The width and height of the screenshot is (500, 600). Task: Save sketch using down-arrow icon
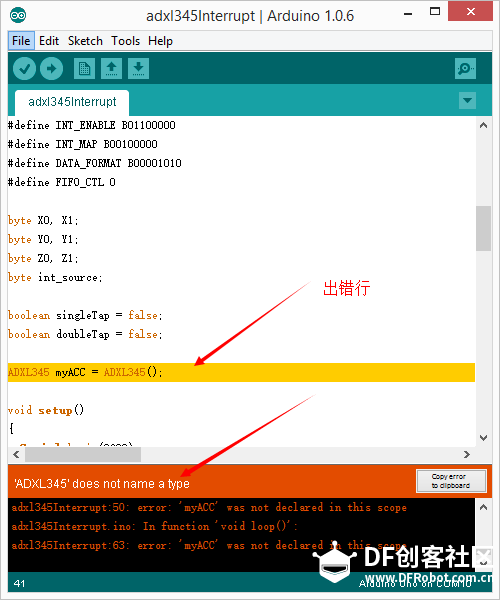point(138,69)
